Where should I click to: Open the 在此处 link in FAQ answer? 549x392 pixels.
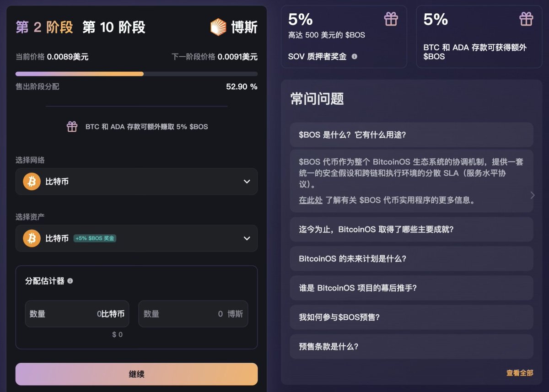click(311, 200)
